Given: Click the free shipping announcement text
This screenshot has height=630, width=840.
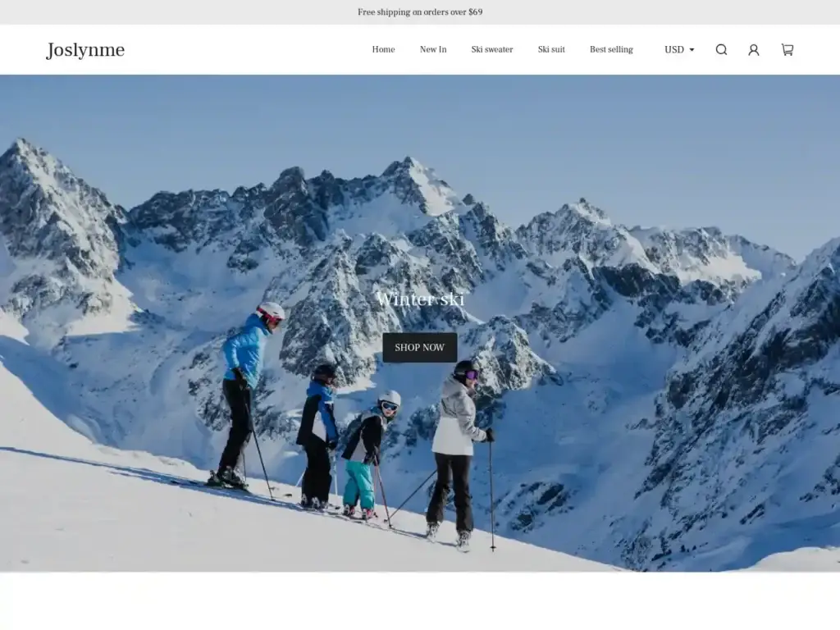Looking at the screenshot, I should [420, 12].
